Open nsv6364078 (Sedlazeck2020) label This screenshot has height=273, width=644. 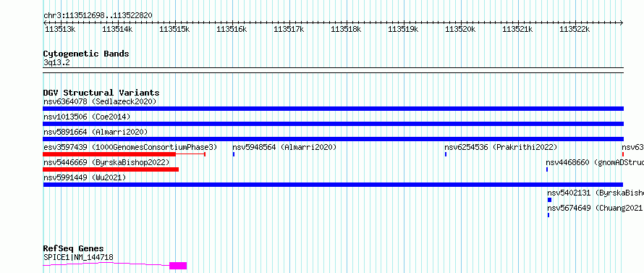click(x=100, y=101)
